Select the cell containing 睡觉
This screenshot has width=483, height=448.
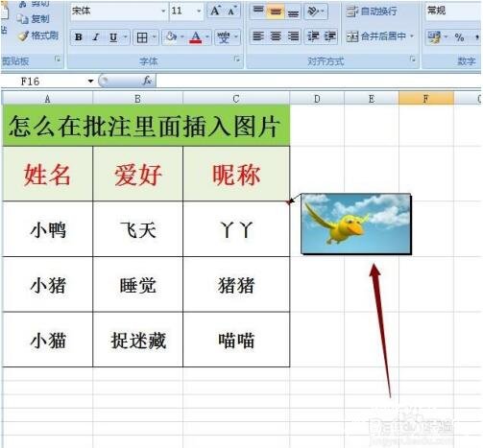pyautogui.click(x=137, y=284)
